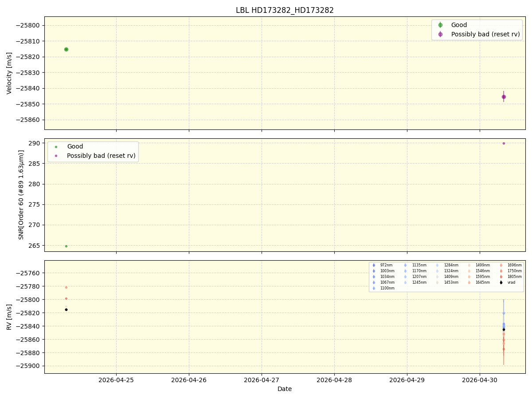Click 'Good' legend entry in velocity panel

[459, 25]
